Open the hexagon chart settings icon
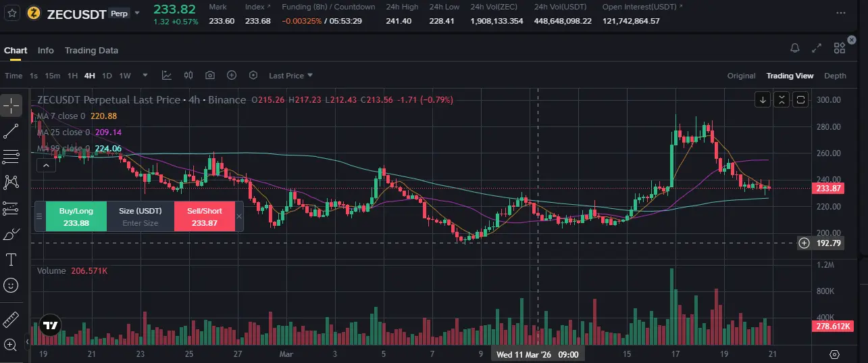The image size is (868, 363). [253, 76]
